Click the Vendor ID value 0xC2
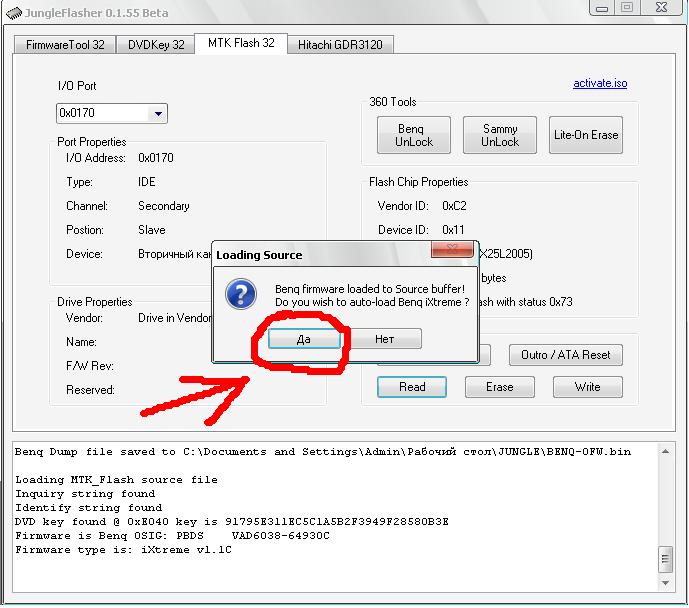Image resolution: width=689 pixels, height=608 pixels. 454,206
